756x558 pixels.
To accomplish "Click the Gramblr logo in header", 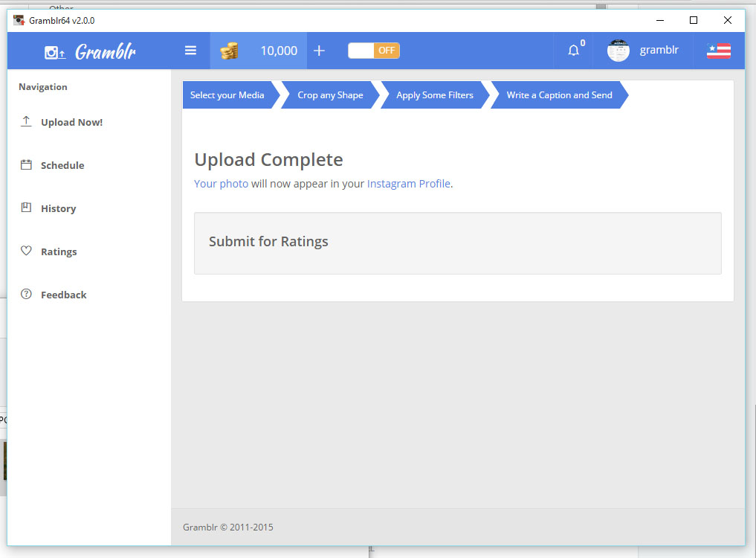I will (x=90, y=51).
